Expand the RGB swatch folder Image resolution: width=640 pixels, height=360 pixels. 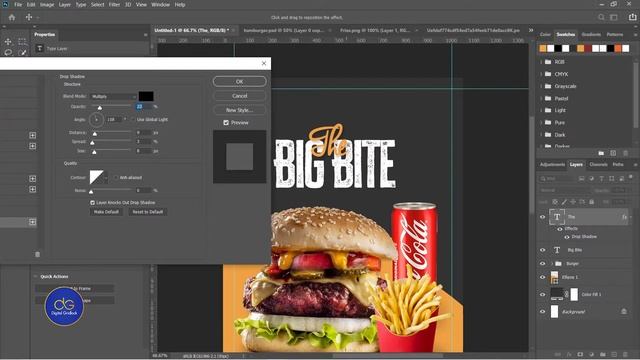[x=542, y=62]
